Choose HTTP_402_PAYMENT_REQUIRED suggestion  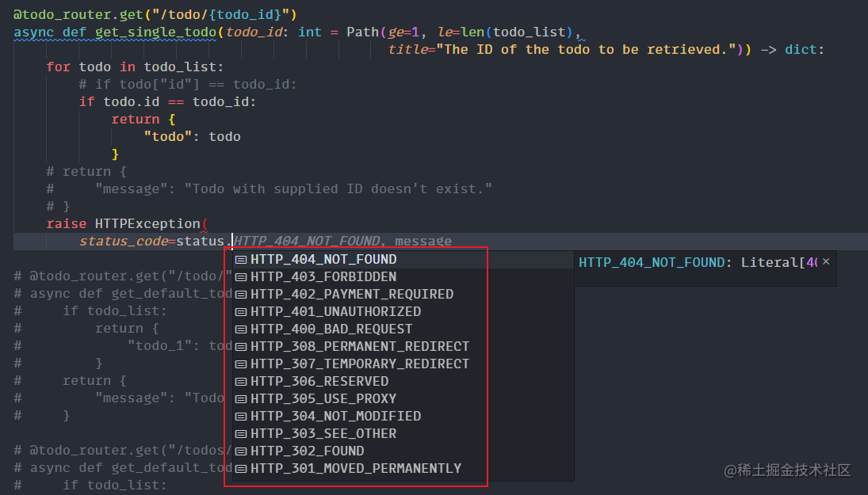pos(403,294)
